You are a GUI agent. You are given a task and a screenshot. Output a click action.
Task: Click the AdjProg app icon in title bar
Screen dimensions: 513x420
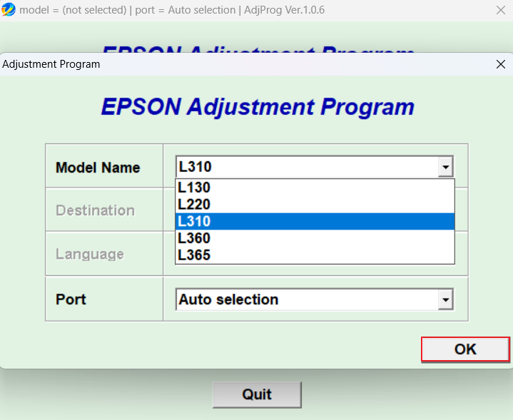(x=9, y=10)
